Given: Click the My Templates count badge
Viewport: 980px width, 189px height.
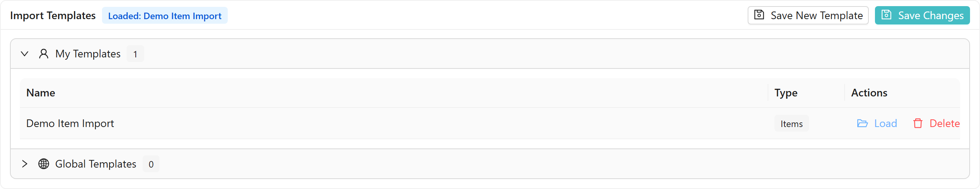Looking at the screenshot, I should pyautogui.click(x=135, y=54).
